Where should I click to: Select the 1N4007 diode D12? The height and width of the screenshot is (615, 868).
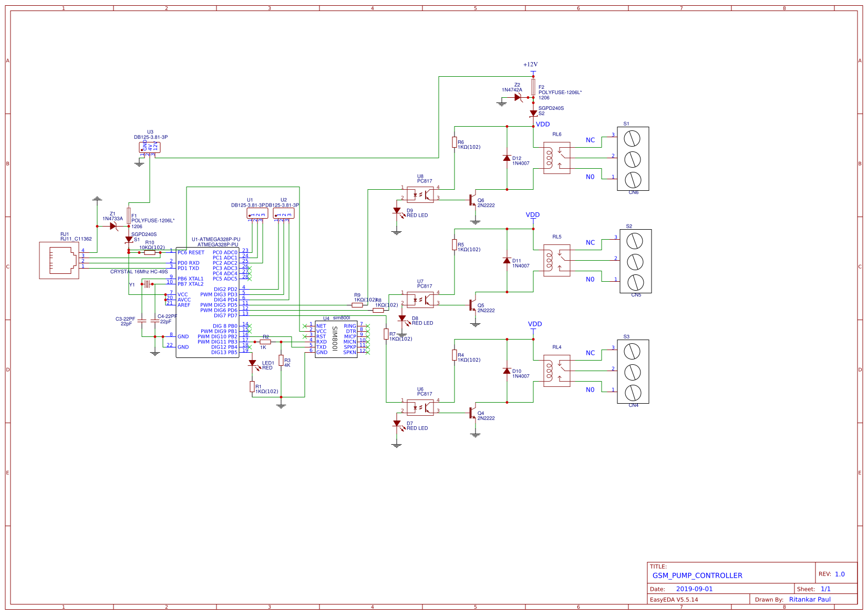click(x=506, y=159)
